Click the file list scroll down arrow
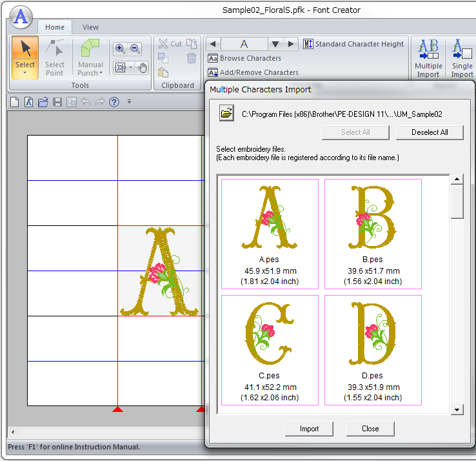476x461 pixels. click(457, 409)
